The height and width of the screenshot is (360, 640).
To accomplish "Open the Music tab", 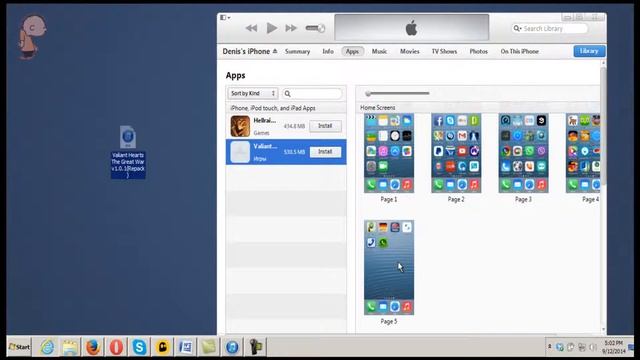I will point(379,51).
